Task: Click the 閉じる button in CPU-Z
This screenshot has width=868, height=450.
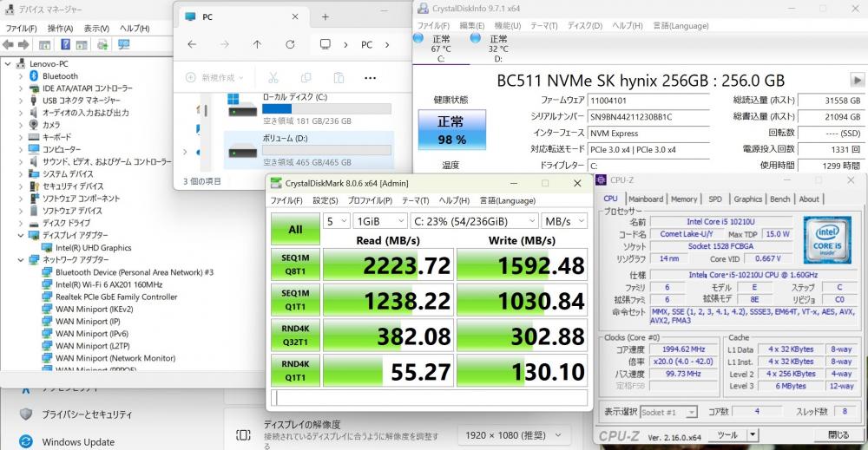Action: click(838, 434)
